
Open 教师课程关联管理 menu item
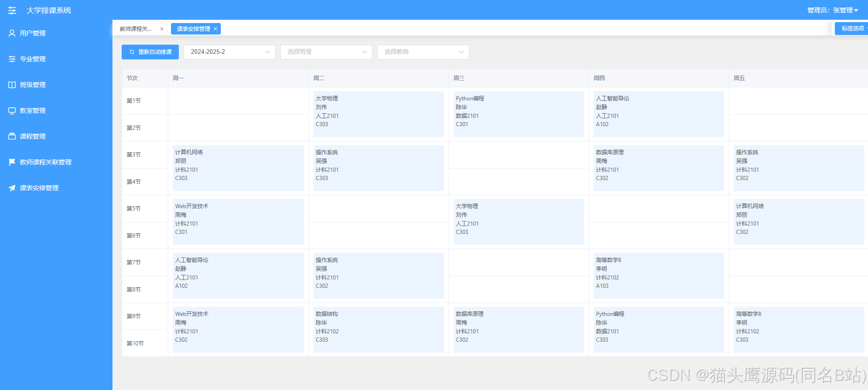pyautogui.click(x=56, y=162)
